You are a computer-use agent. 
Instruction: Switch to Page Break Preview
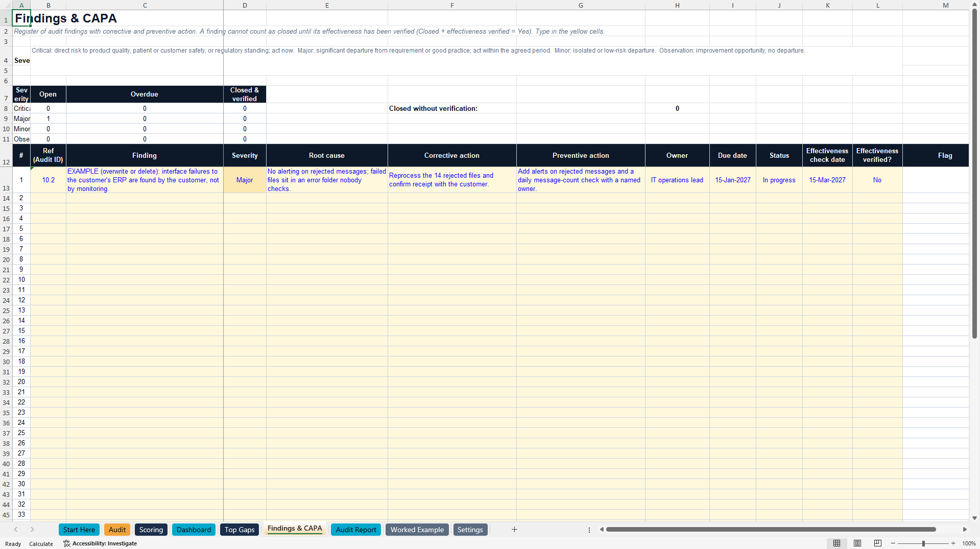878,543
